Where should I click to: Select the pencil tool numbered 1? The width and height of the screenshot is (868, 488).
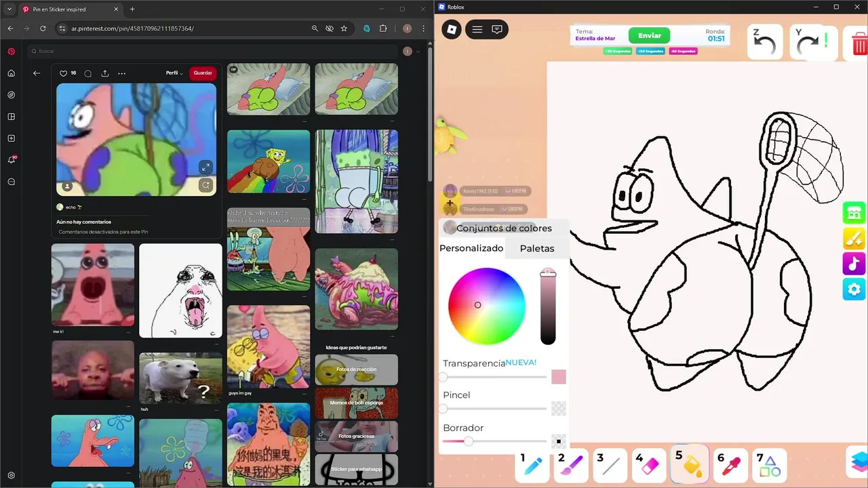[x=533, y=466]
